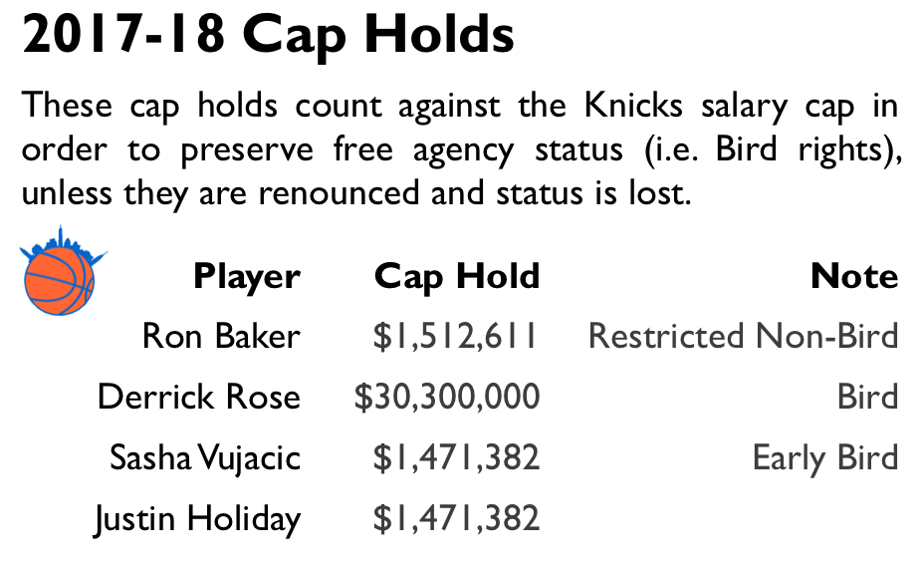The image size is (924, 568).
Task: Click Sasha Vujacic's $1,471,382 cap hold
Action: click(456, 457)
